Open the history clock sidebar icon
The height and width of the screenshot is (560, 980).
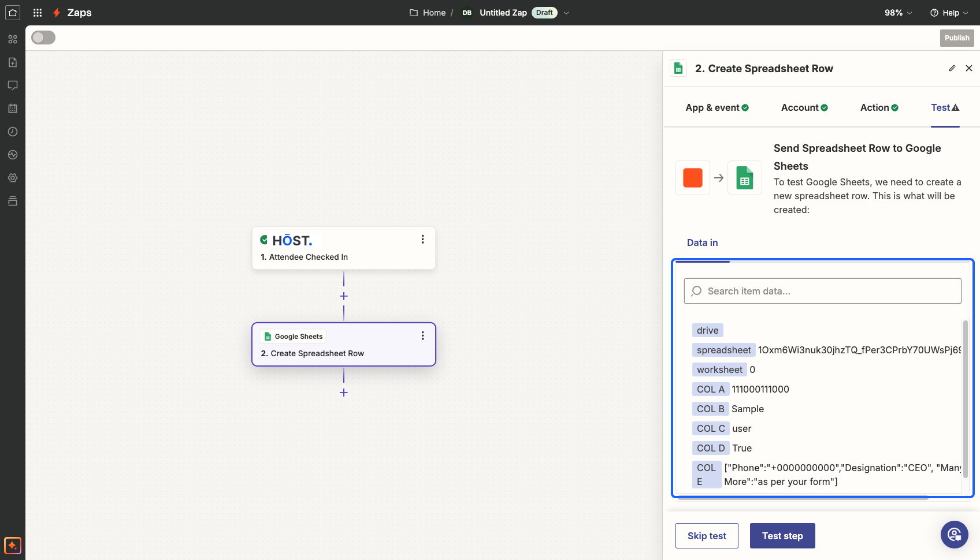(13, 132)
